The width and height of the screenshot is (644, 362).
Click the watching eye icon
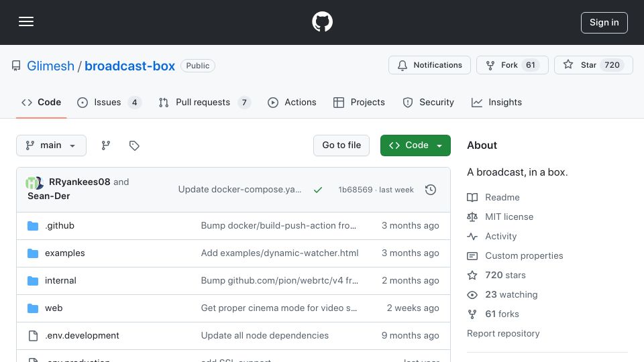point(472,295)
